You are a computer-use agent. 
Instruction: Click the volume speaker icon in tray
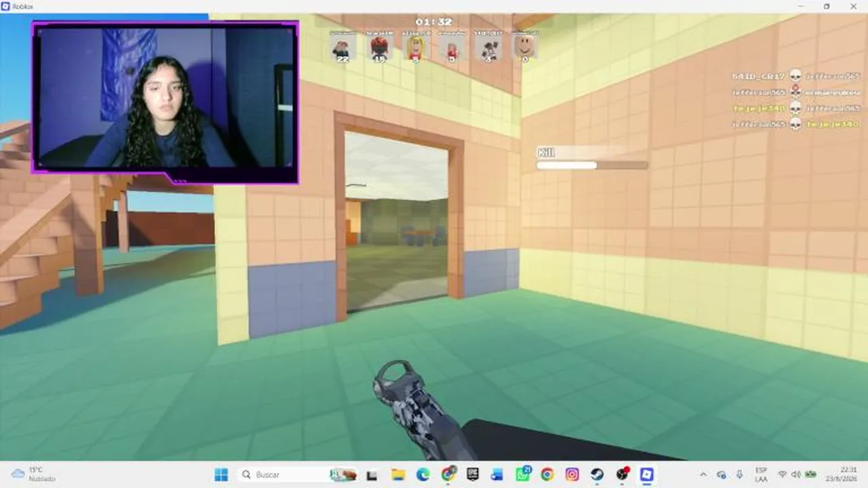pos(795,474)
